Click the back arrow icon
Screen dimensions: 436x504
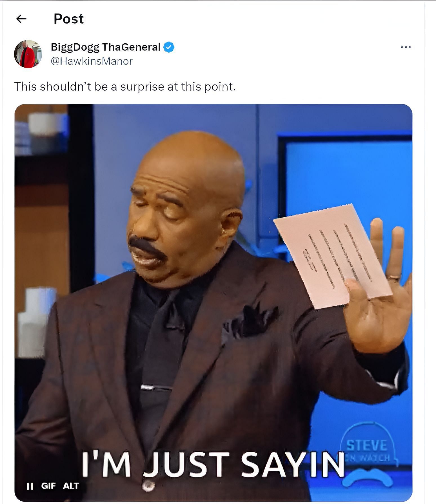21,19
